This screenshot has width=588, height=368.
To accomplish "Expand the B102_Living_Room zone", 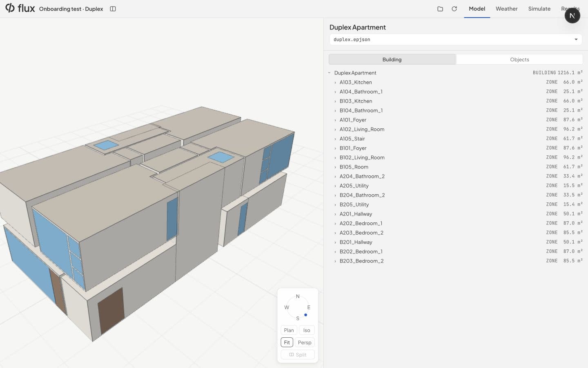I will 335,157.
